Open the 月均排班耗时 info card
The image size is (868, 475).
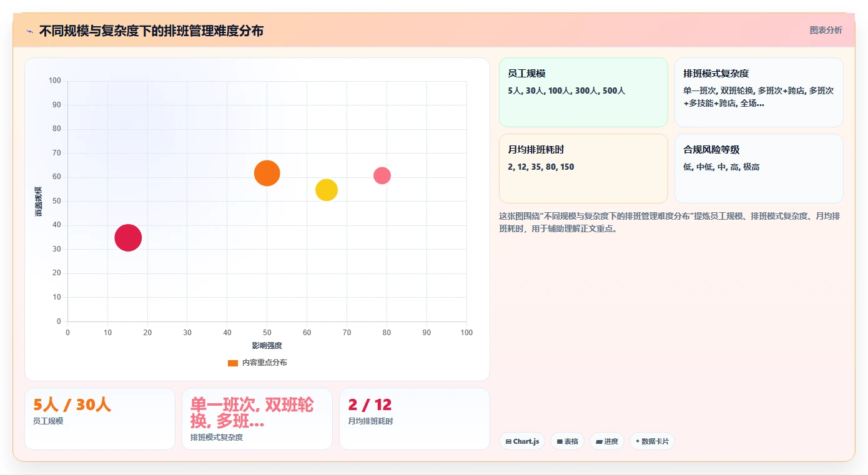tap(583, 169)
